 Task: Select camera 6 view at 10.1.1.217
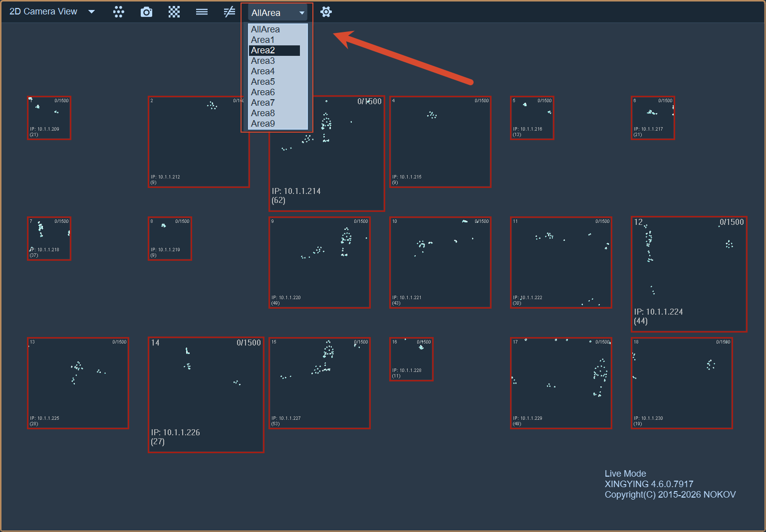653,118
